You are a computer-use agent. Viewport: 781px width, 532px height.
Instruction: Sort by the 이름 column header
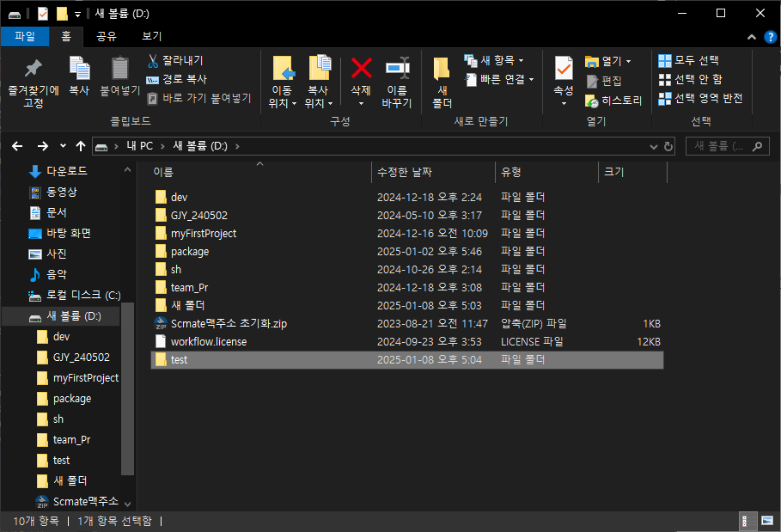coord(259,173)
